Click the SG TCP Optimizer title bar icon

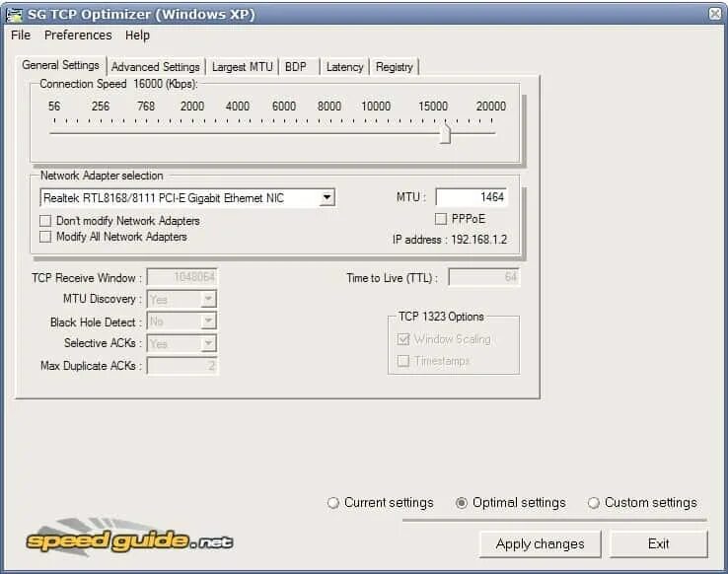coord(14,15)
